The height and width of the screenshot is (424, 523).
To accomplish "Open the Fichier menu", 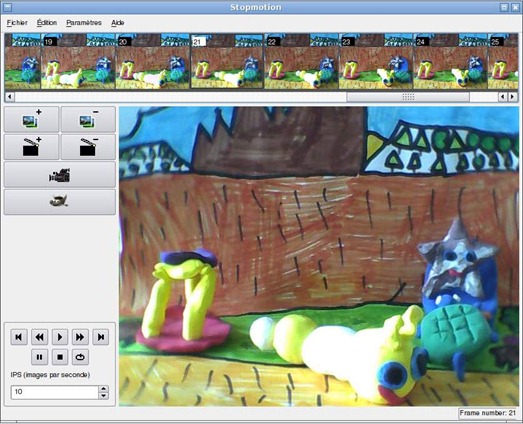I will 17,23.
